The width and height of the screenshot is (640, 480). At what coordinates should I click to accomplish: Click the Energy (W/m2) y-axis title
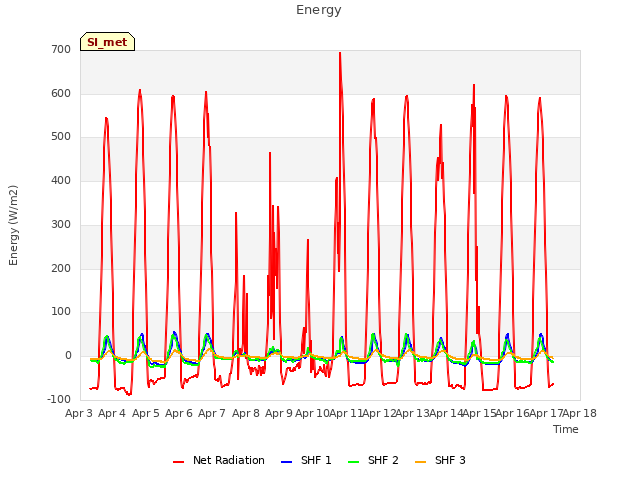click(x=13, y=225)
